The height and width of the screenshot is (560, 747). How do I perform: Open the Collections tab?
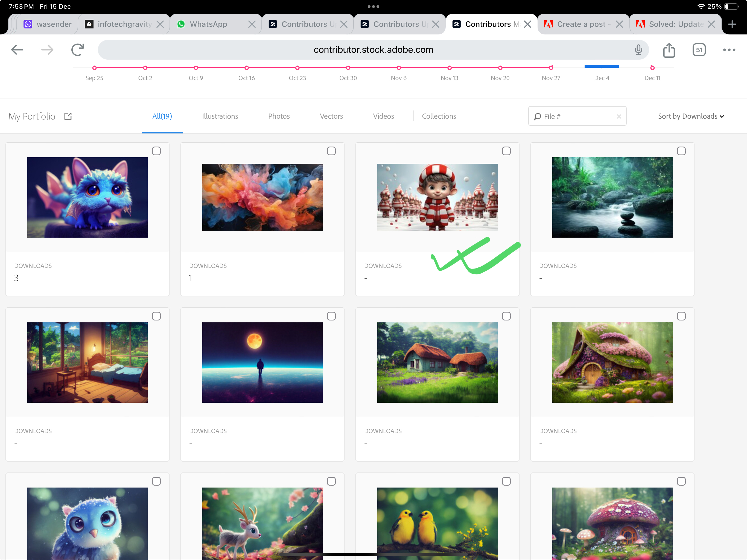439,116
